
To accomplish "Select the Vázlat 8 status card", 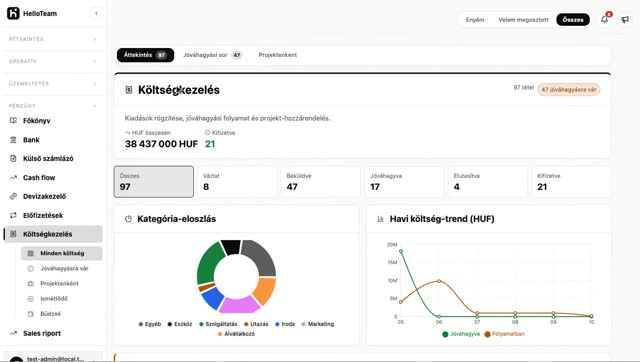I will [237, 182].
